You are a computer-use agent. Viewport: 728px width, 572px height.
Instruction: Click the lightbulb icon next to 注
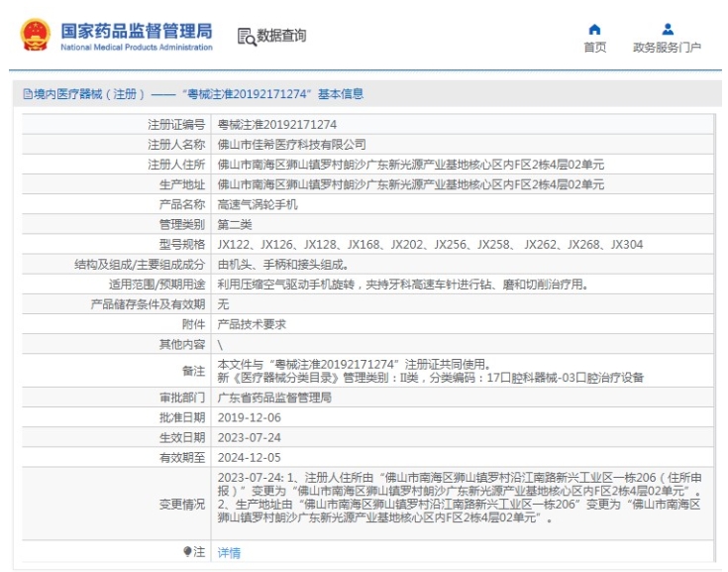(187, 552)
